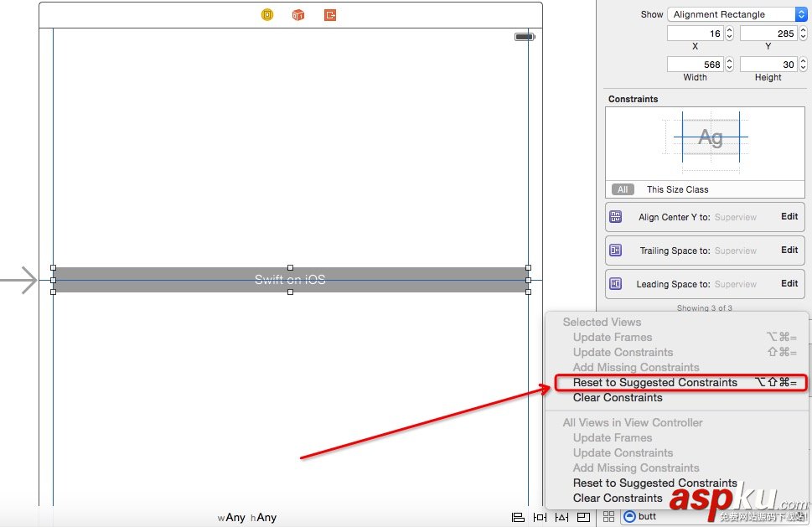Screen dimensions: 812x527
Task: Click the Leading Space constraint icon
Action: pos(615,284)
